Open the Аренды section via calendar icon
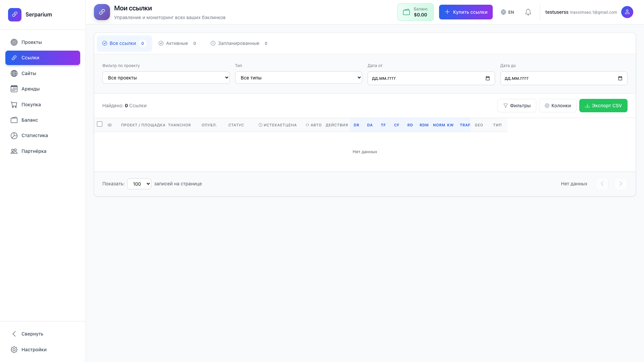Viewport: 644px width, 362px height. click(14, 89)
